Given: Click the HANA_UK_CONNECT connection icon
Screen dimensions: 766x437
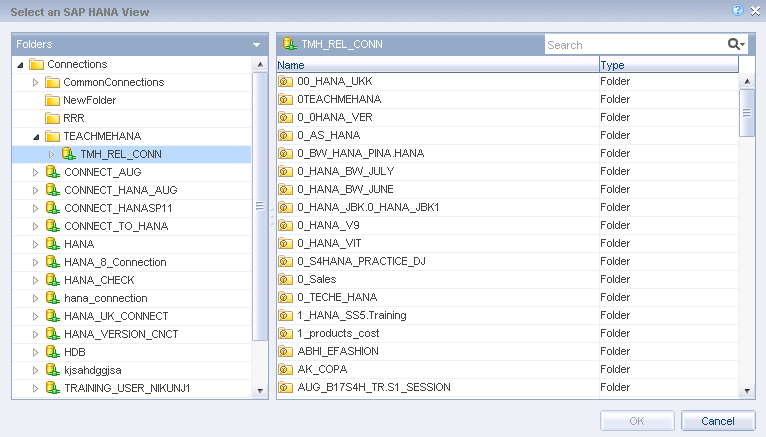Looking at the screenshot, I should click(x=53, y=316).
